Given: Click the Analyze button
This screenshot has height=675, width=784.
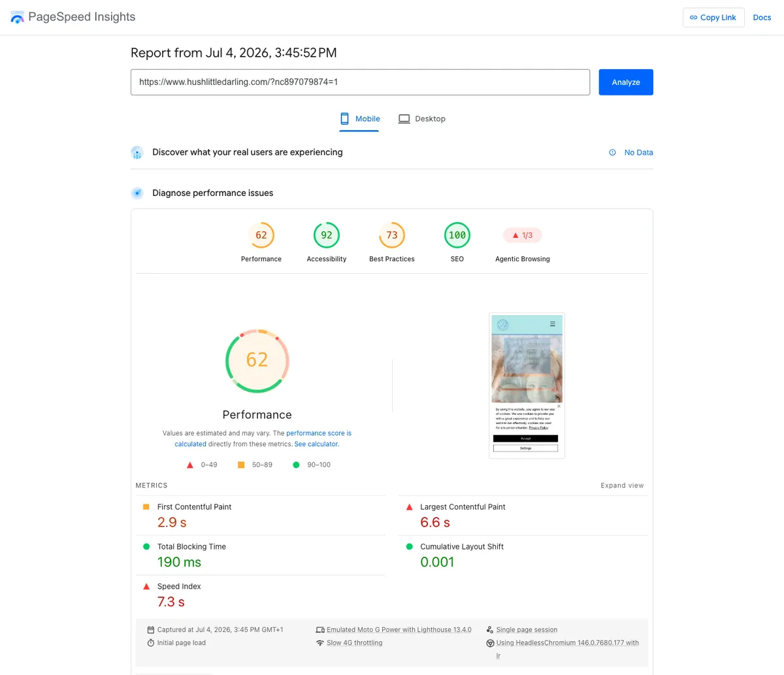Looking at the screenshot, I should [626, 82].
